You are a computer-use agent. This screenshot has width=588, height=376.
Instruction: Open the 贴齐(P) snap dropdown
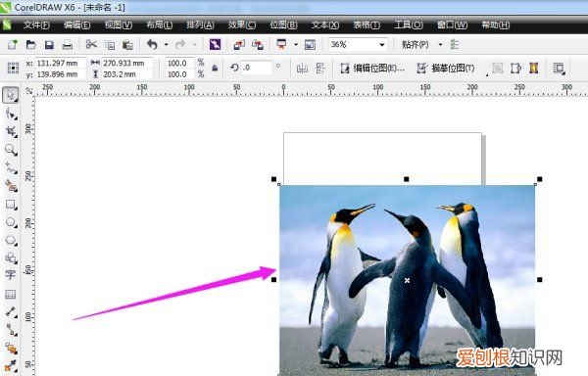click(x=440, y=45)
